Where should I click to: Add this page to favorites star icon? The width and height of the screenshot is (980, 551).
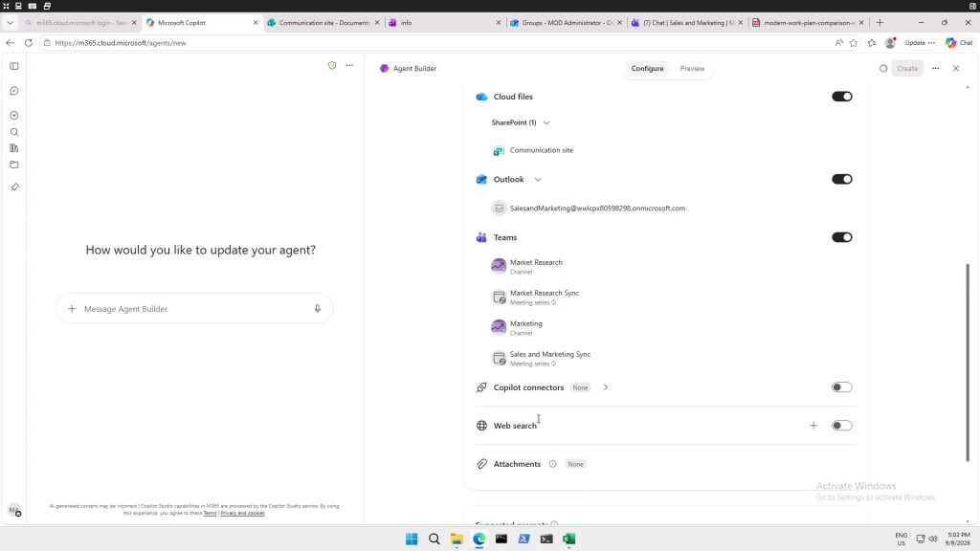click(853, 43)
